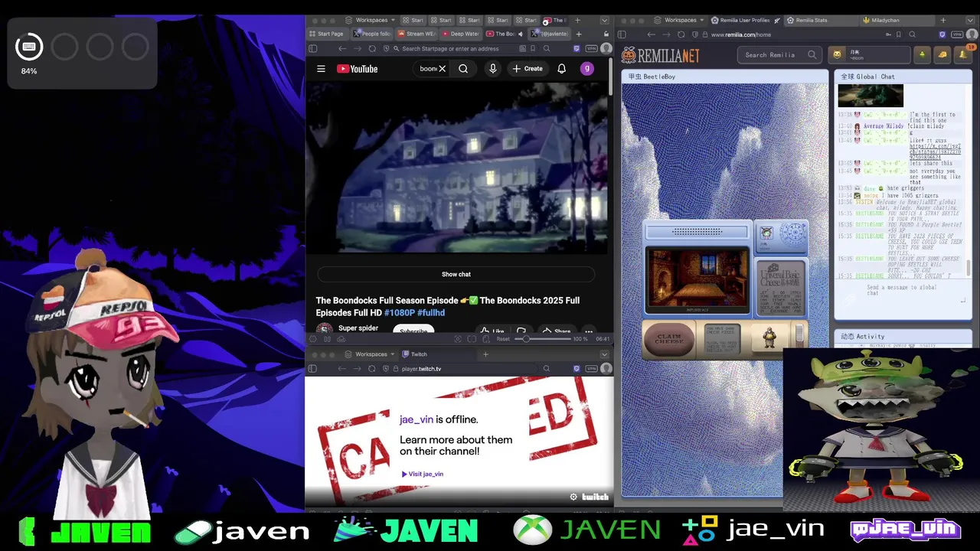The height and width of the screenshot is (551, 980).
Task: Open tab list chevron in Remilia window
Action: point(969,20)
